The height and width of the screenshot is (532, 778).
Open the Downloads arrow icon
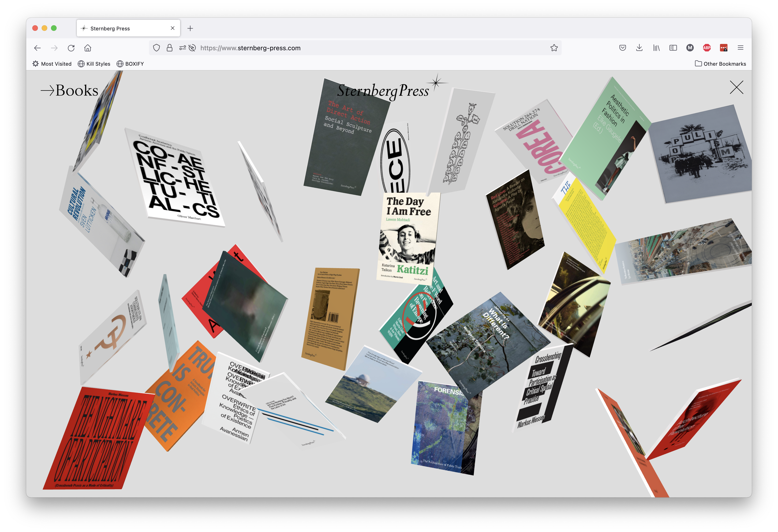[640, 48]
